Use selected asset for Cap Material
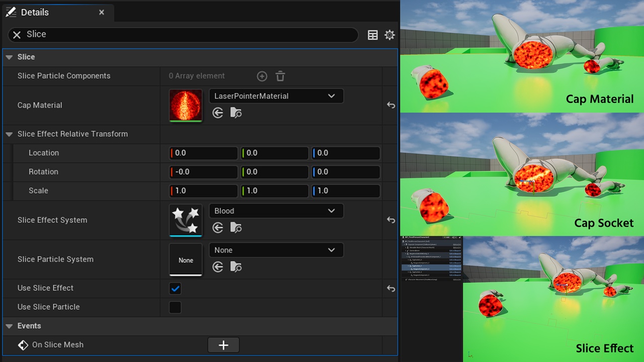The height and width of the screenshot is (362, 644). coord(218,113)
